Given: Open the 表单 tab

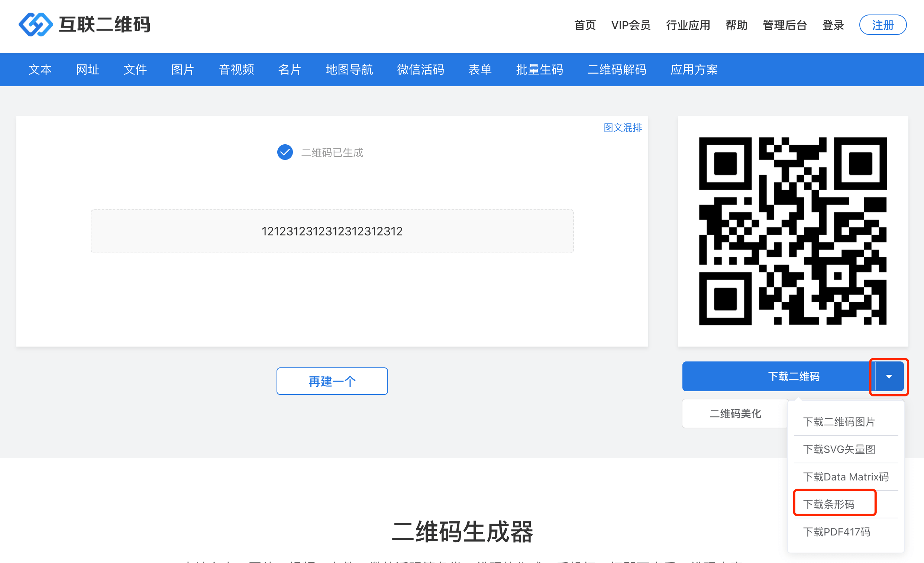Looking at the screenshot, I should tap(480, 70).
